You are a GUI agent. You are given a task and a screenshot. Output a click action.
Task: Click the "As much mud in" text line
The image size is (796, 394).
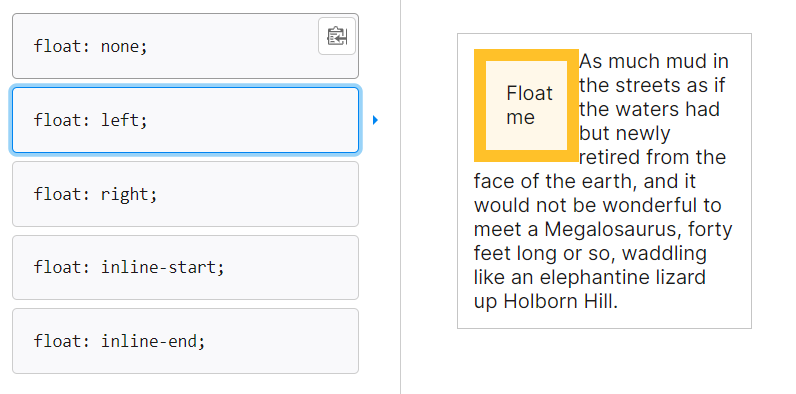[654, 61]
